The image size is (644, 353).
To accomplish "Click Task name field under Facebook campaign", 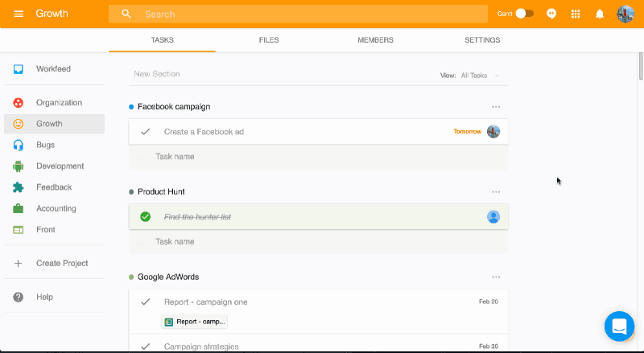I will click(x=318, y=157).
